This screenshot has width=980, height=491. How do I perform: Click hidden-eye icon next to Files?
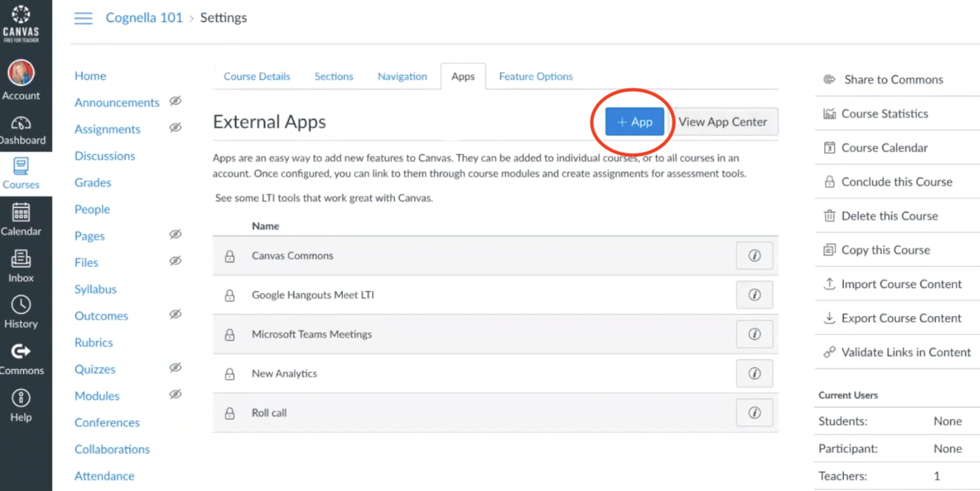point(176,261)
